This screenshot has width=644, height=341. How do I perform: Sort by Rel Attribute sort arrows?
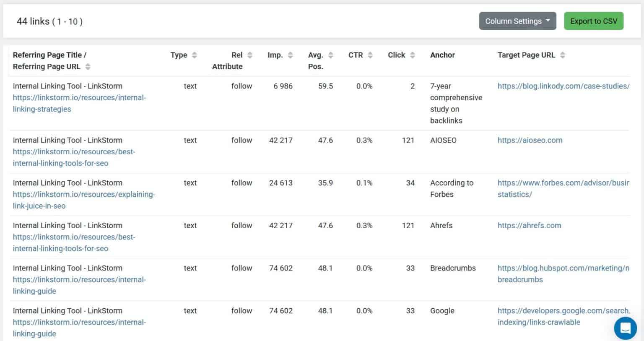[250, 55]
